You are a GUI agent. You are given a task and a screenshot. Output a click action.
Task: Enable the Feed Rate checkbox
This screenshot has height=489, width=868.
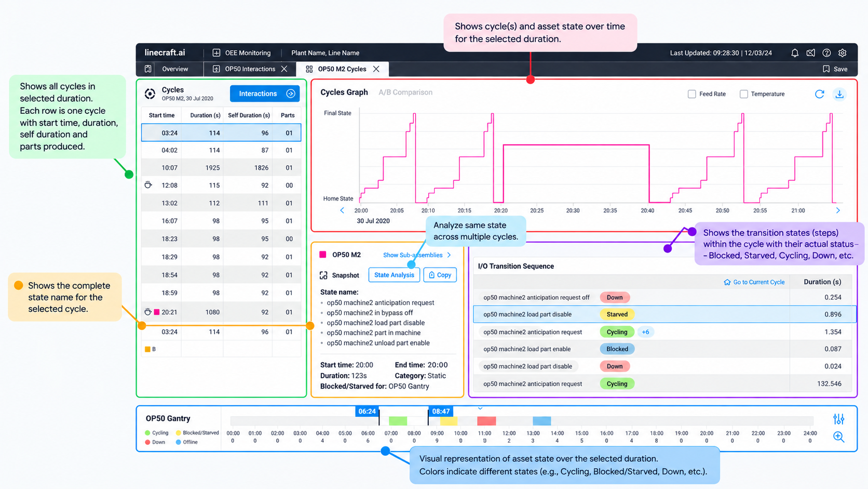click(x=691, y=94)
